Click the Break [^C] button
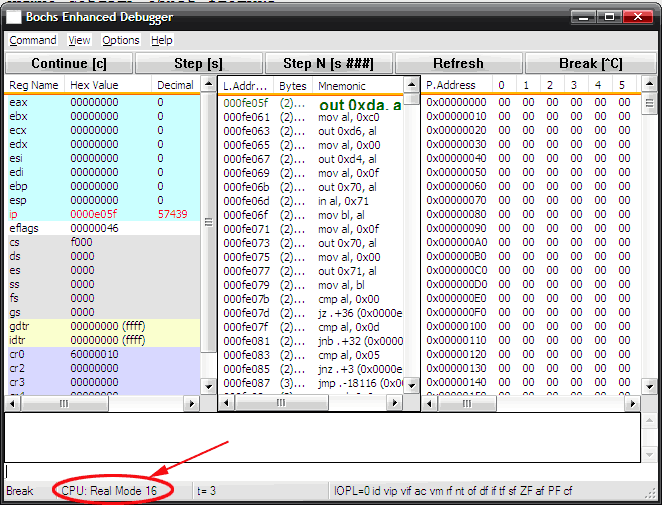The image size is (662, 505). tap(590, 63)
